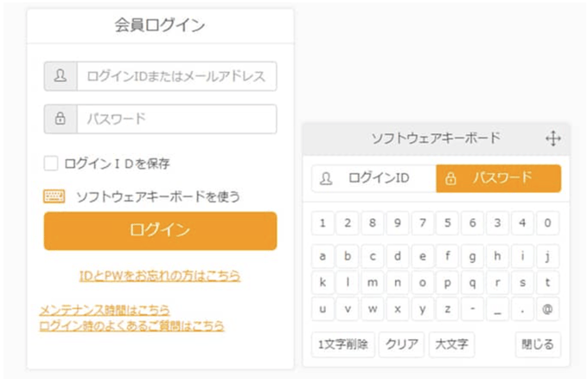The width and height of the screenshot is (588, 379).
Task: Tap the 3 key on software keyboard
Action: click(497, 223)
